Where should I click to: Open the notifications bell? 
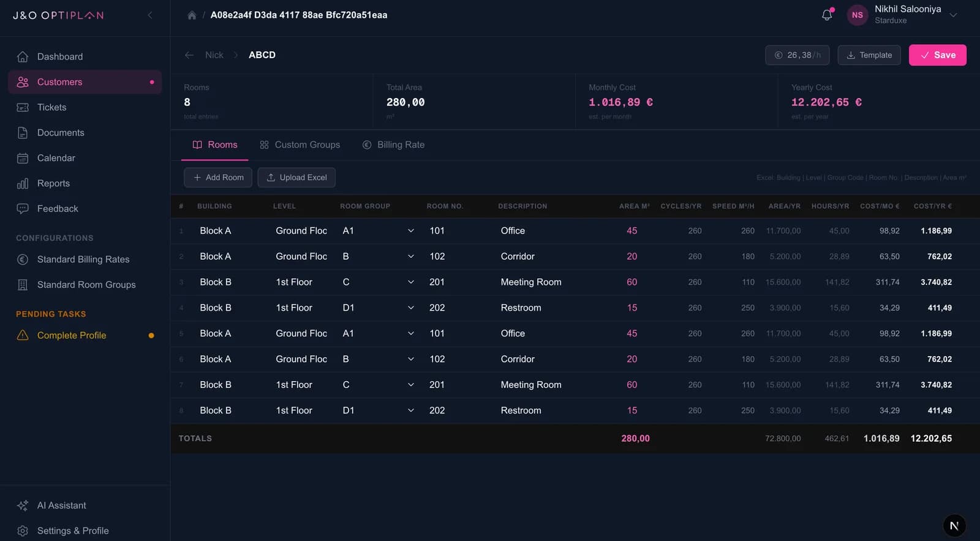pos(827,15)
